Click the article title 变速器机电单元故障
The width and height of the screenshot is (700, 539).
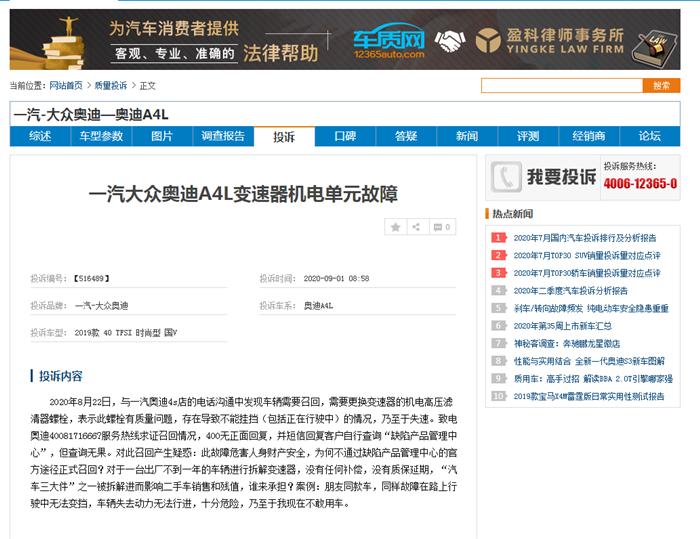tap(243, 194)
